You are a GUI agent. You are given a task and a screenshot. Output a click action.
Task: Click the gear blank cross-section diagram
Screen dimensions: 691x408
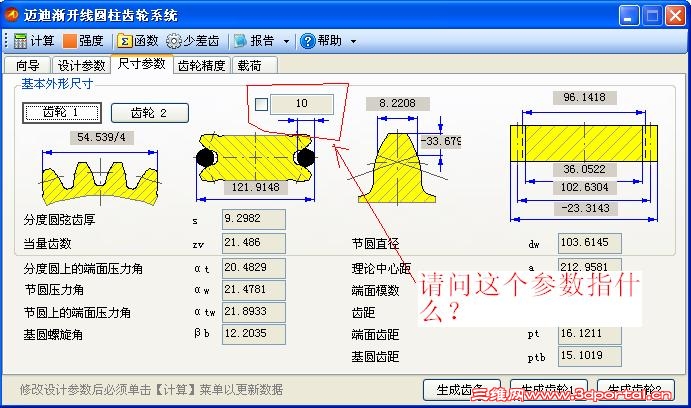(x=584, y=143)
